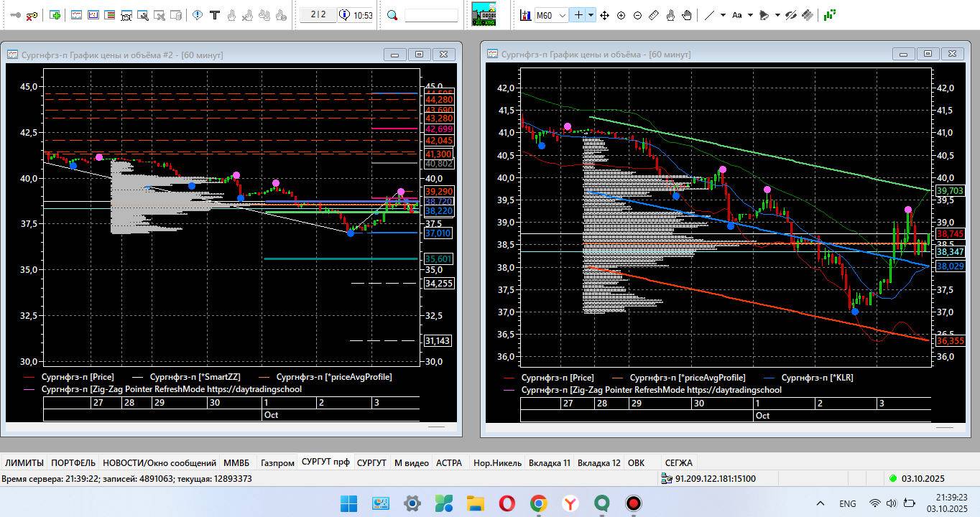The image size is (980, 517).
Task: Click the red Price legend line swatch in left chart
Action: coord(29,377)
